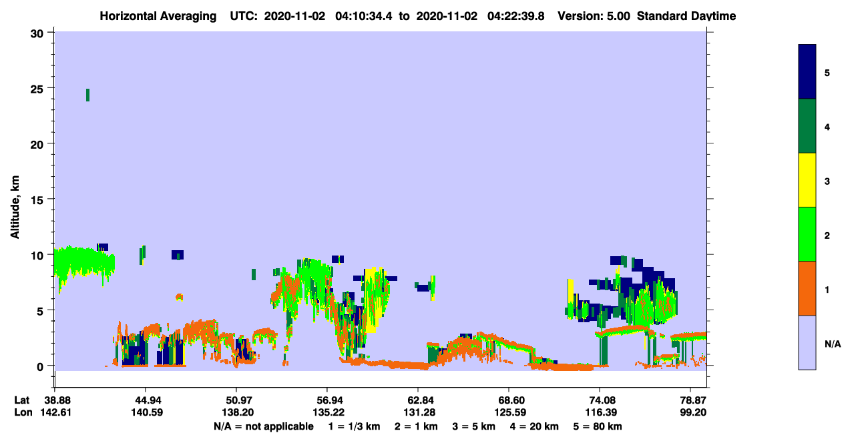Click latitude value 74.08
This screenshot has height=445, width=868.
pyautogui.click(x=600, y=400)
